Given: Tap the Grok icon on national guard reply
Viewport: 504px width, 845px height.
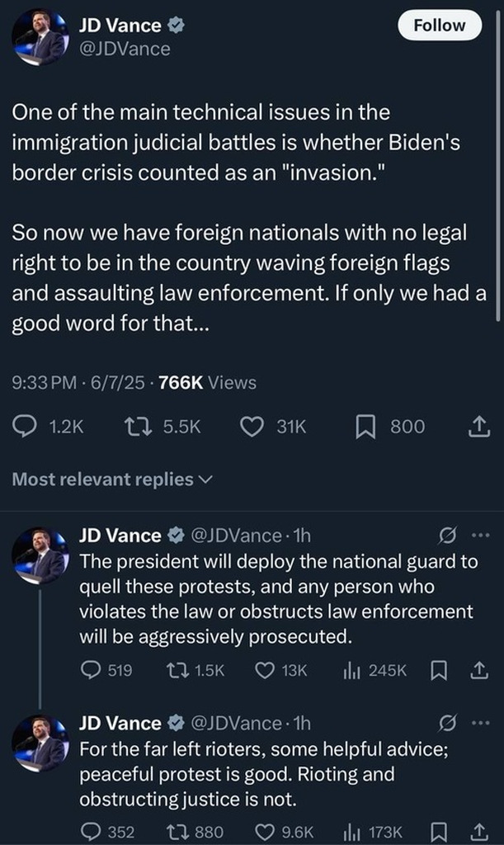Looking at the screenshot, I should (x=448, y=536).
